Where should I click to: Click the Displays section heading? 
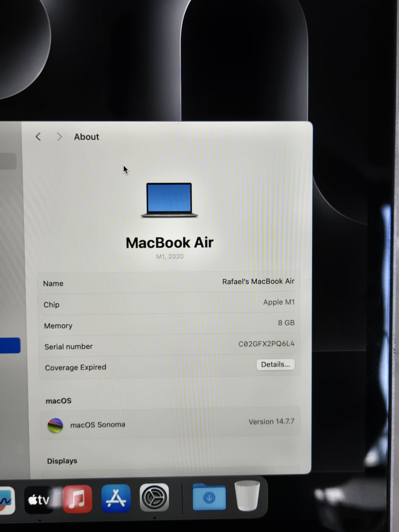pos(62,461)
